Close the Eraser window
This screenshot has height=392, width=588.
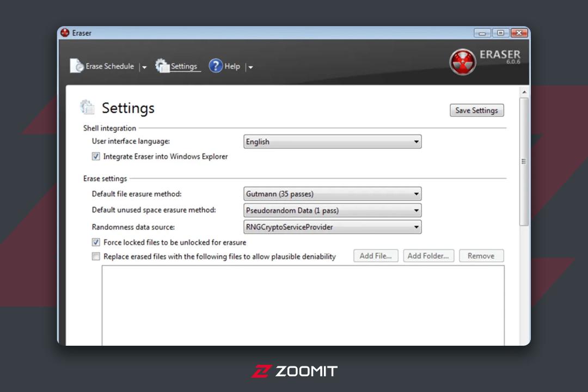(x=519, y=33)
